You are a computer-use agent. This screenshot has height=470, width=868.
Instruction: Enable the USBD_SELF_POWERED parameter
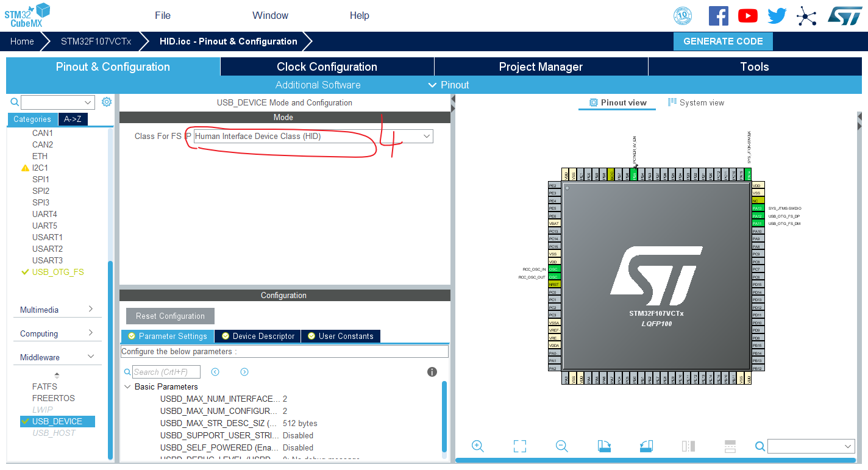coord(299,447)
